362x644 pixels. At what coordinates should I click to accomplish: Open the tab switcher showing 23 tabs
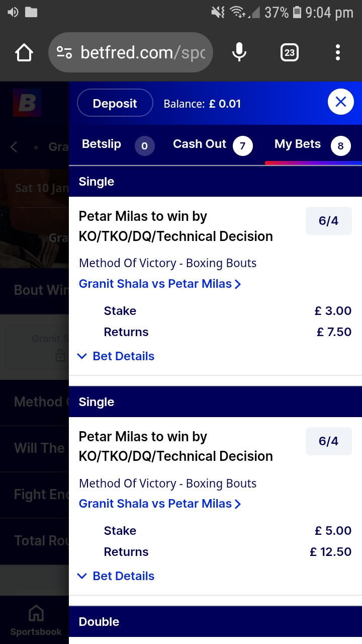[289, 52]
